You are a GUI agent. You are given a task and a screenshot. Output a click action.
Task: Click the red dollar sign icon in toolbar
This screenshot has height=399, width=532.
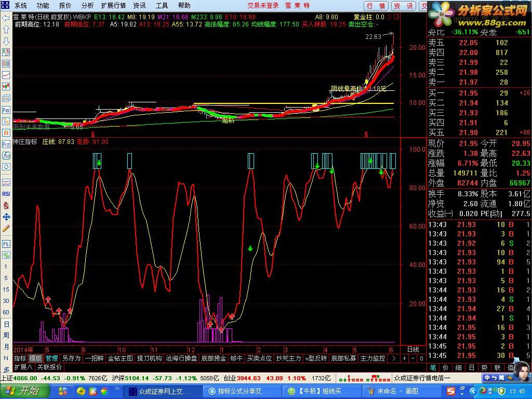tap(6, 205)
